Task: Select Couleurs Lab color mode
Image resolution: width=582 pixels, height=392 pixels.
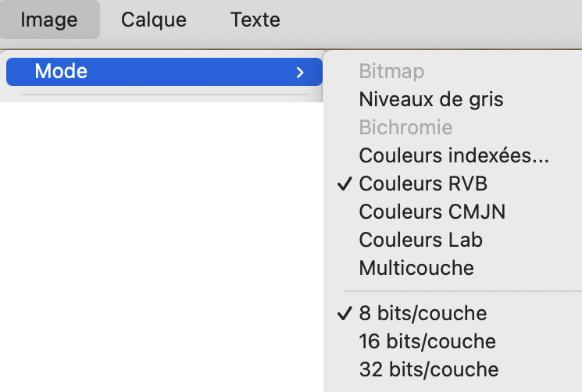Action: pos(420,240)
